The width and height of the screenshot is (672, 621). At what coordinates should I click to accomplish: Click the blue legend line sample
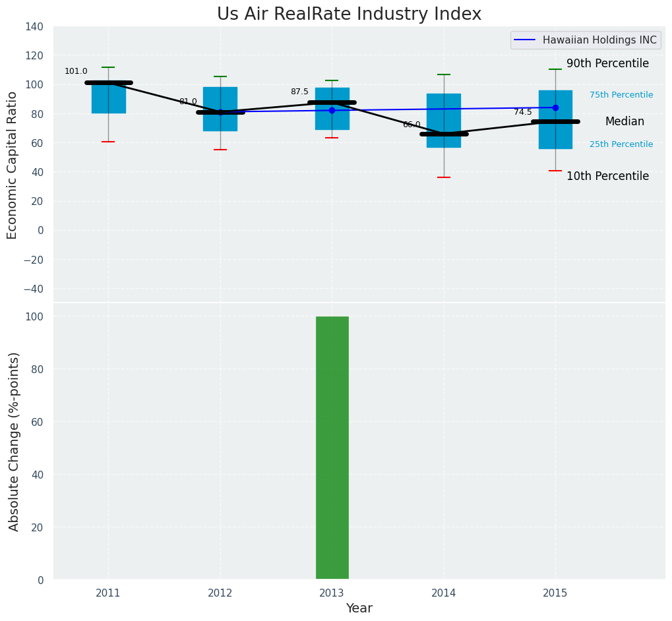point(526,40)
